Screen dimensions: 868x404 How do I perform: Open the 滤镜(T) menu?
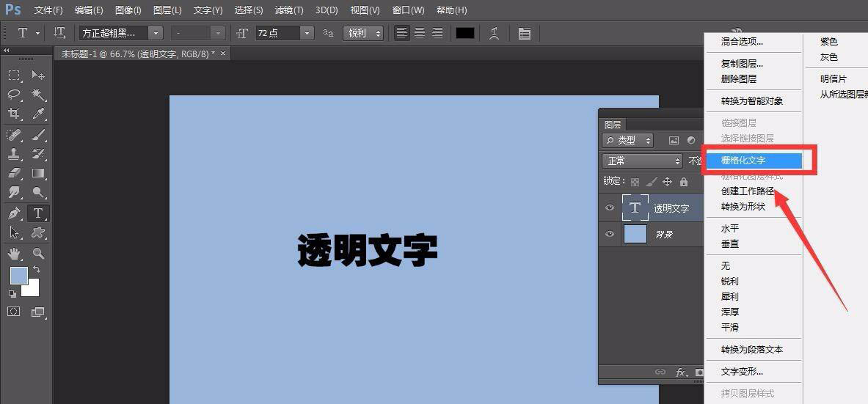289,10
